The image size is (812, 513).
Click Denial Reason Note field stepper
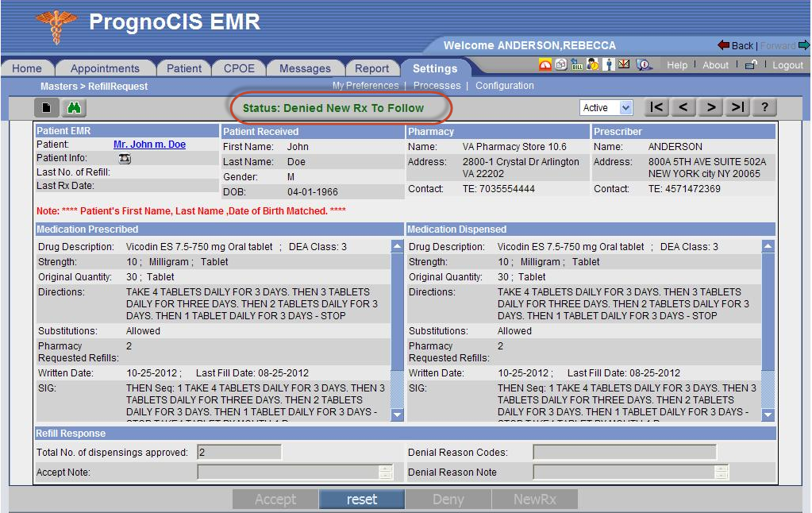click(722, 472)
